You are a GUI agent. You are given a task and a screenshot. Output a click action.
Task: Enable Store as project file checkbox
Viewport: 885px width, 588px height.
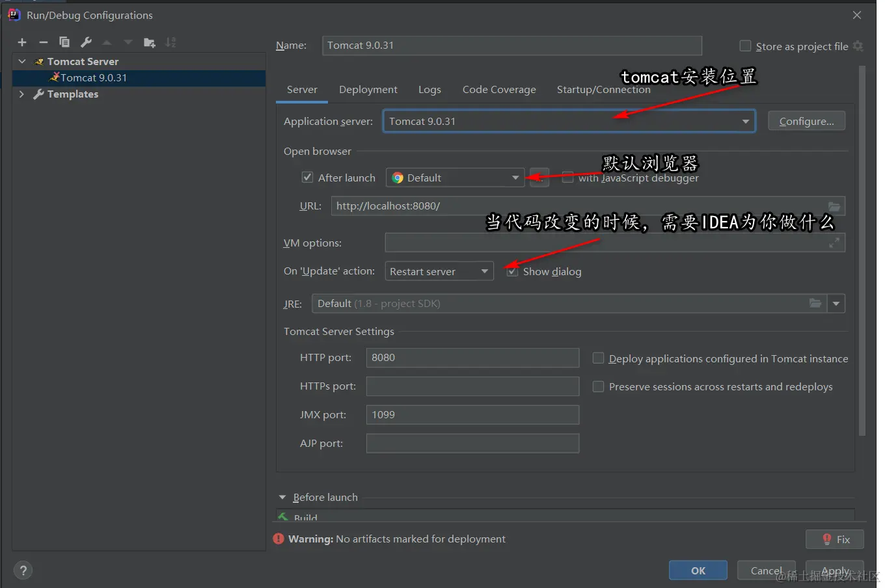746,46
